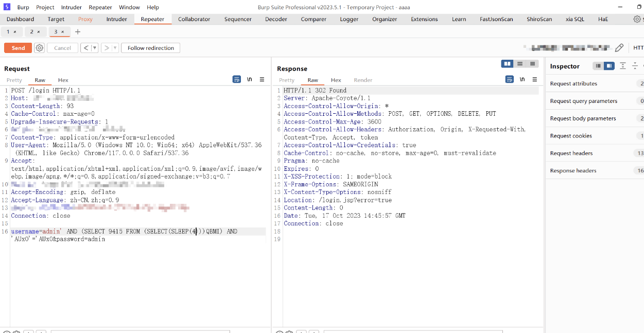The width and height of the screenshot is (644, 333).
Task: Switch to the Organizer tab
Action: (385, 19)
